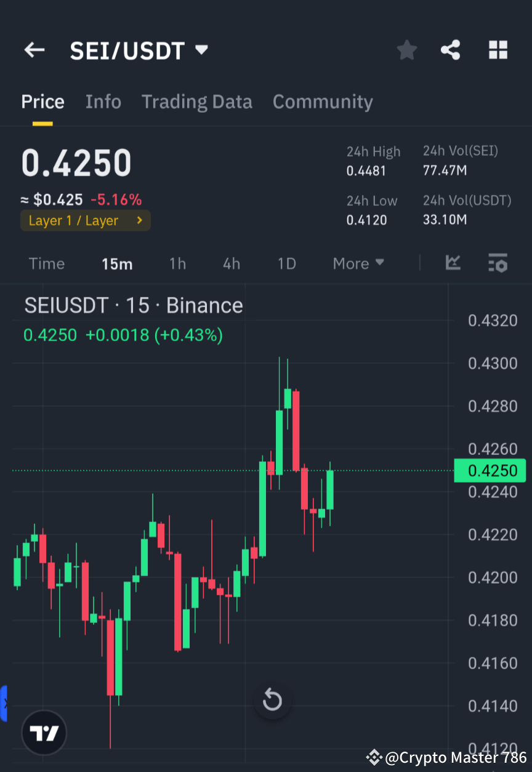Open the share icon
Image resolution: width=532 pixels, height=772 pixels.
(451, 50)
